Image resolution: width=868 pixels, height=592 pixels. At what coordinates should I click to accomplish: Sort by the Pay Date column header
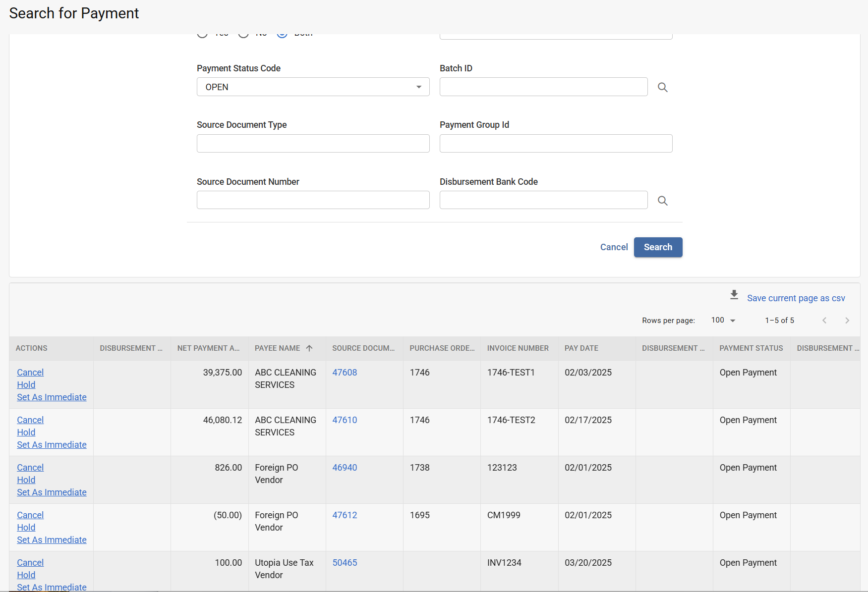(x=581, y=348)
